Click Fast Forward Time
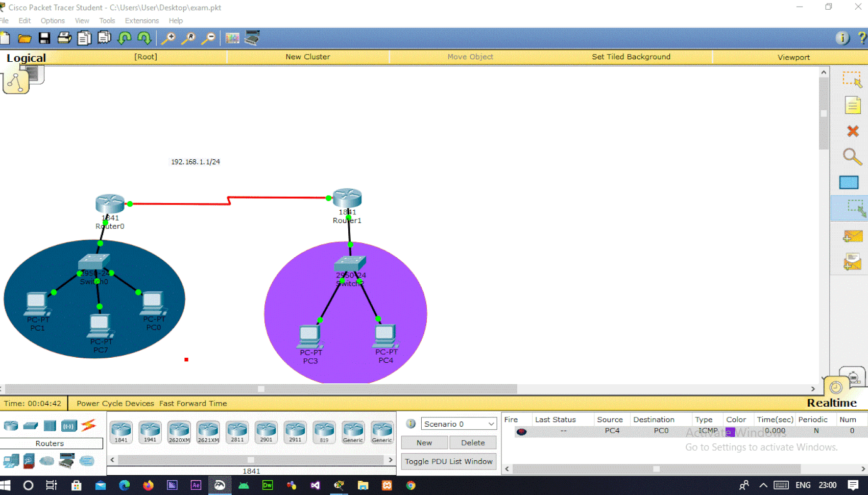Image resolution: width=868 pixels, height=495 pixels. [x=193, y=403]
